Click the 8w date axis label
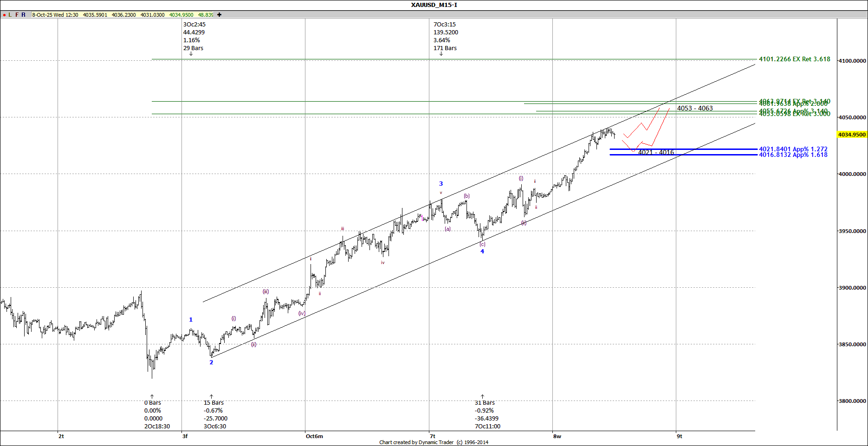The width and height of the screenshot is (868, 446). pos(557,436)
